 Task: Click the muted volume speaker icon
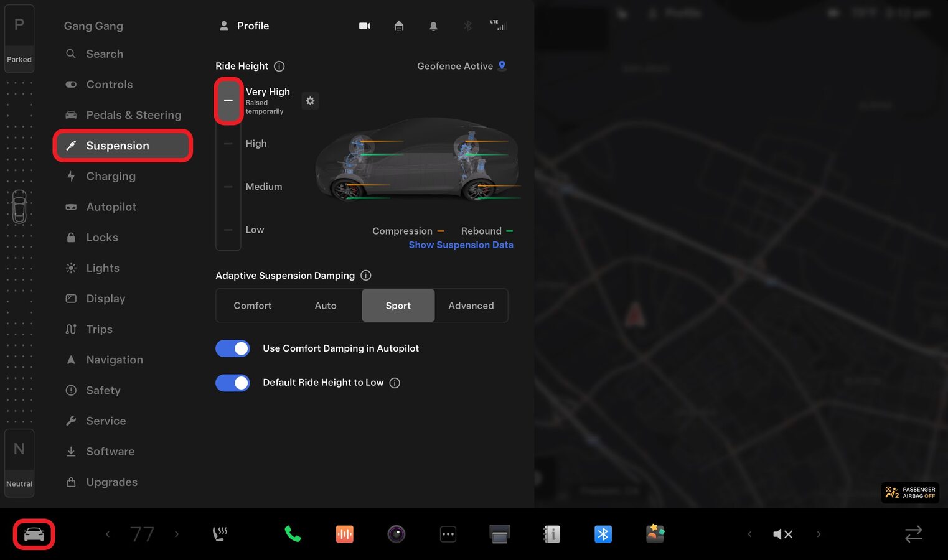(782, 534)
